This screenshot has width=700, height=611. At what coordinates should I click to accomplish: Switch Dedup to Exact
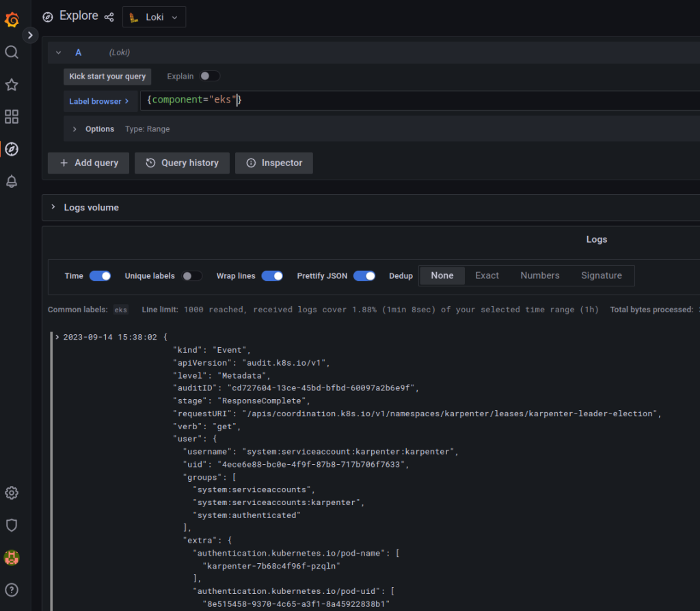(x=487, y=275)
